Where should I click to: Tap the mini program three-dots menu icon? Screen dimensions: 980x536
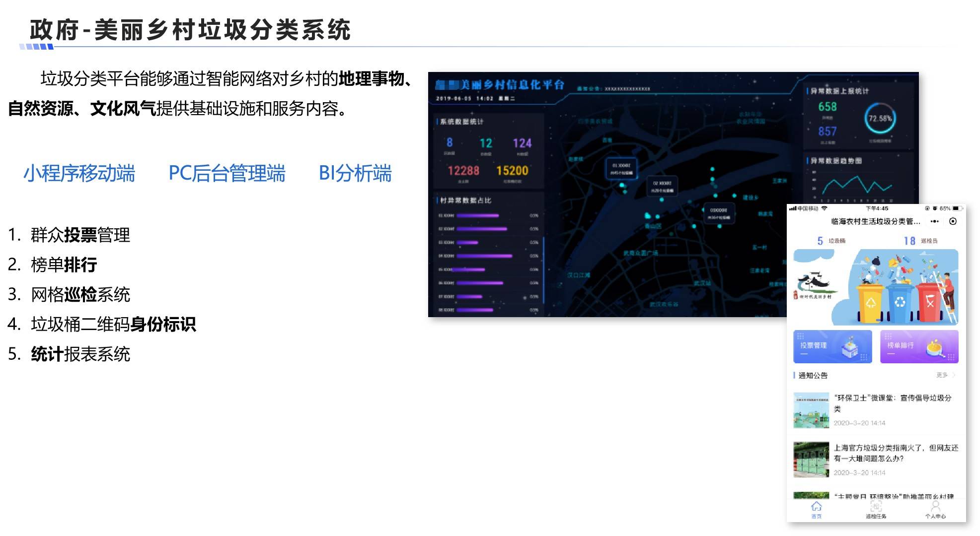pos(935,221)
